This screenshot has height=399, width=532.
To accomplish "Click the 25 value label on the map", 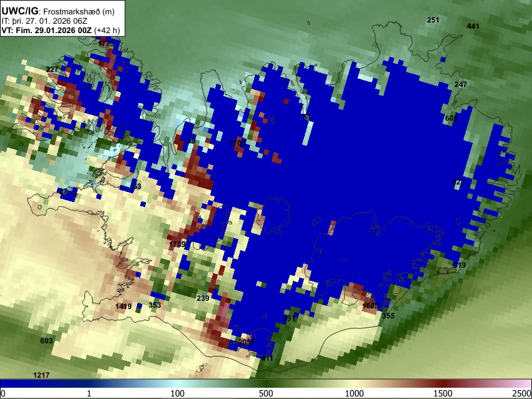I will click(x=192, y=140).
